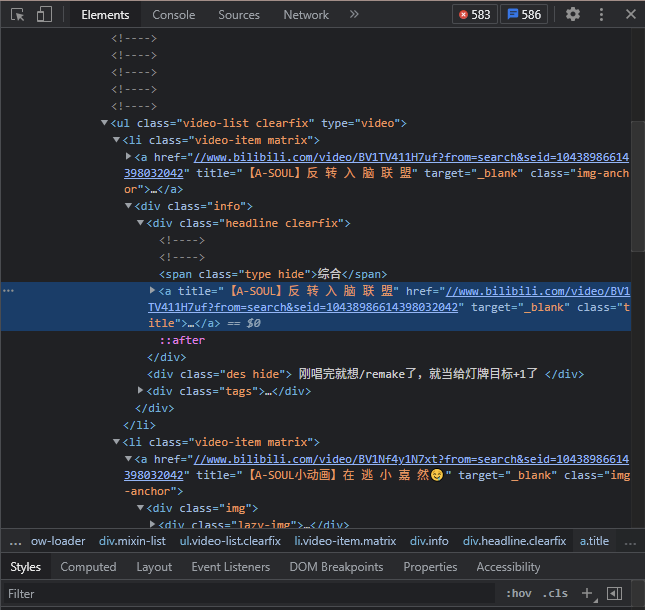
Task: Collapse the second li video-item matrix node
Action: (116, 442)
